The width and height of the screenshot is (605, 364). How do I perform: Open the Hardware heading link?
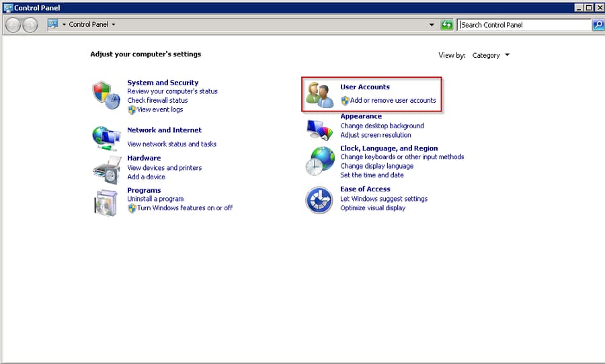click(x=144, y=158)
